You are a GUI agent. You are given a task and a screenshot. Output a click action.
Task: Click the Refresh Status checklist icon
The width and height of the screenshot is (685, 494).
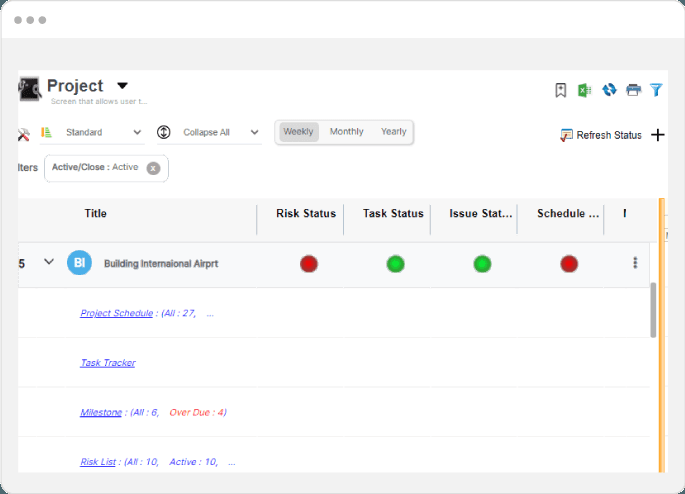point(566,135)
